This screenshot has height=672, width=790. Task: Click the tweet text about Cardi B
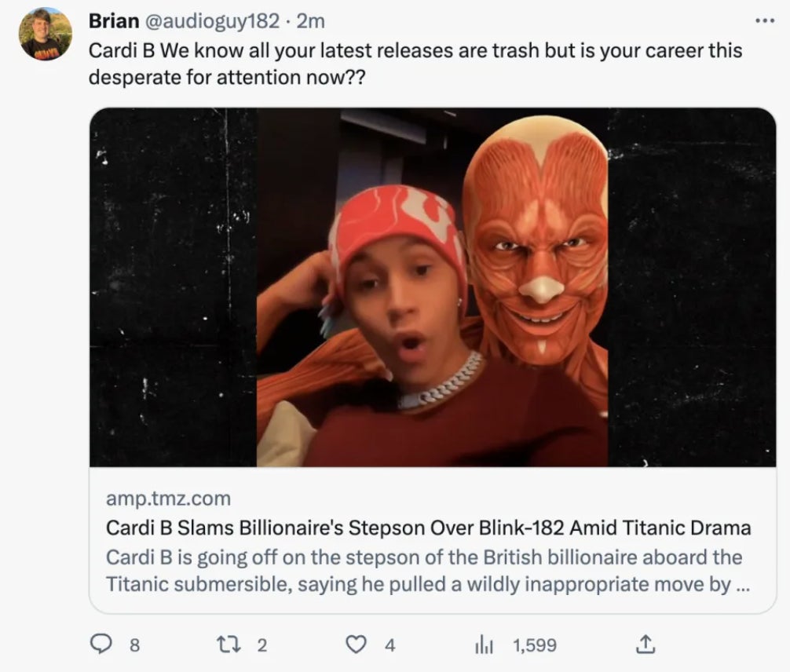[x=415, y=64]
